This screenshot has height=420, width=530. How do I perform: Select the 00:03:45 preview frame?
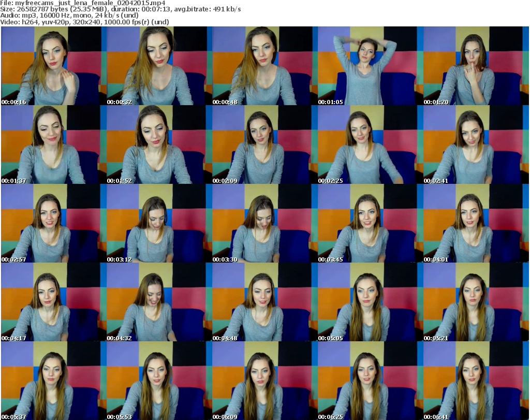point(370,224)
